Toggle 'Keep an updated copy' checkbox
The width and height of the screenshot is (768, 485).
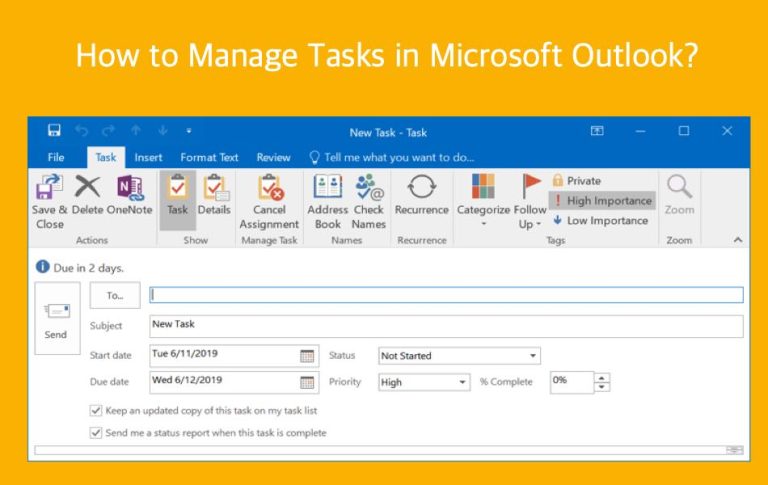[96, 410]
